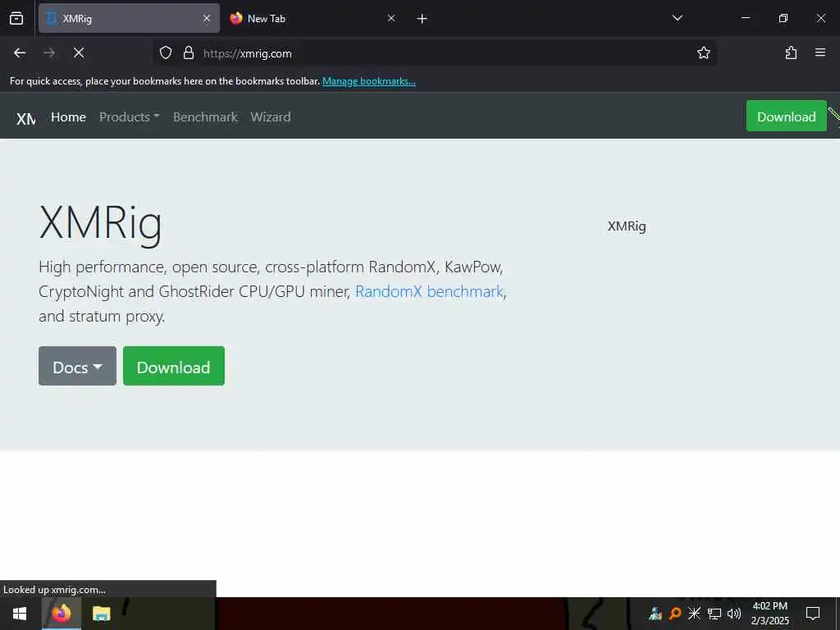Open volume speaker tray icon

[734, 614]
